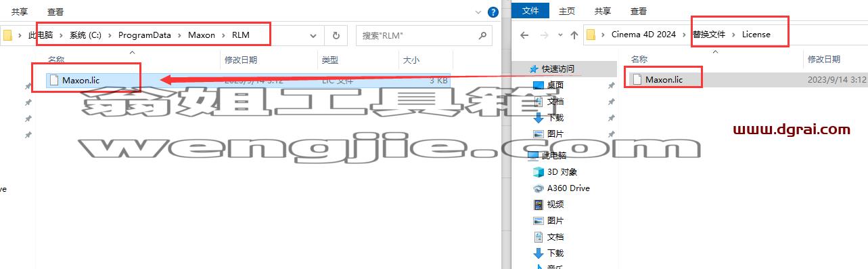Open 桌面 in the navigation pane
This screenshot has height=269, width=868.
555,85
